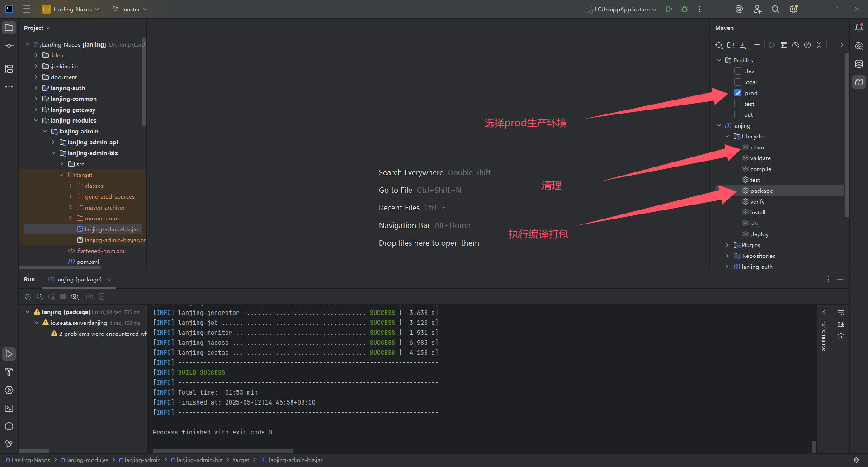This screenshot has width=868, height=467.
Task: Collapse the Profiles node in Maven
Action: pos(719,60)
